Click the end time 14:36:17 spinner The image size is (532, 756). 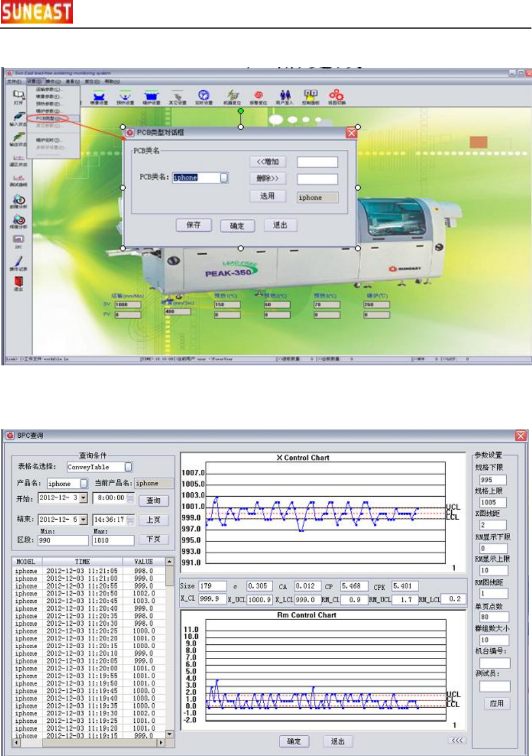pyautogui.click(x=130, y=520)
